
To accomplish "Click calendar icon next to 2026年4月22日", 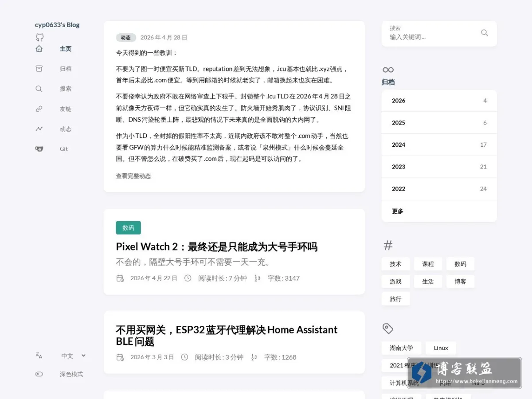I will [120, 278].
